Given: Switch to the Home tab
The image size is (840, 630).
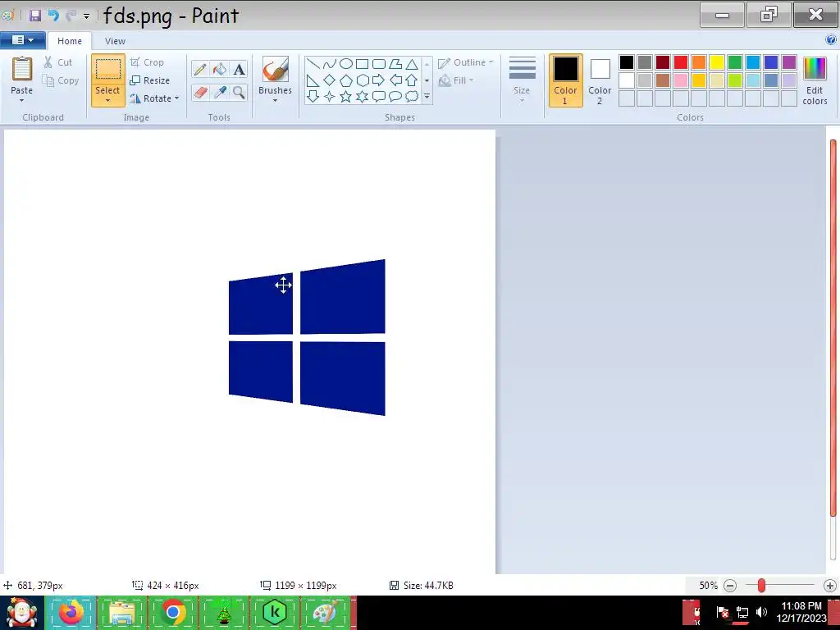Looking at the screenshot, I should (x=70, y=41).
